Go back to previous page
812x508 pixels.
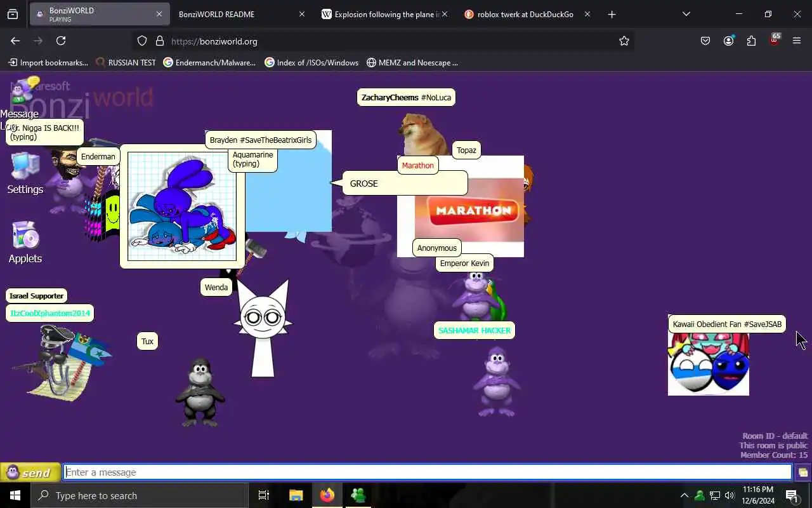tap(15, 41)
